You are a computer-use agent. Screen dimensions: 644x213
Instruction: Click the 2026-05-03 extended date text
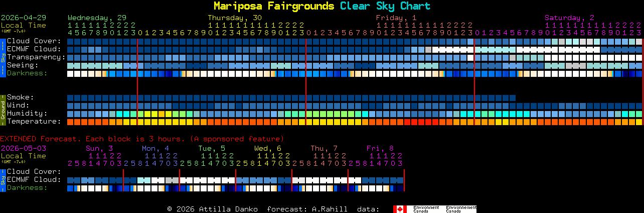coord(24,148)
